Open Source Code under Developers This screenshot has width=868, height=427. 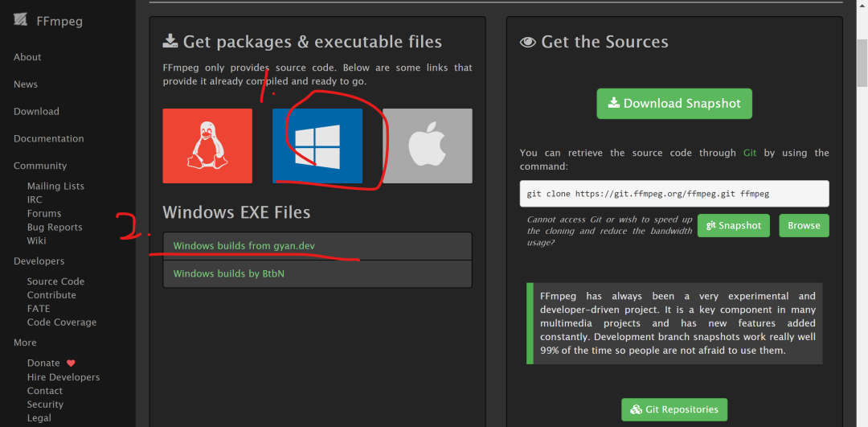coord(55,281)
